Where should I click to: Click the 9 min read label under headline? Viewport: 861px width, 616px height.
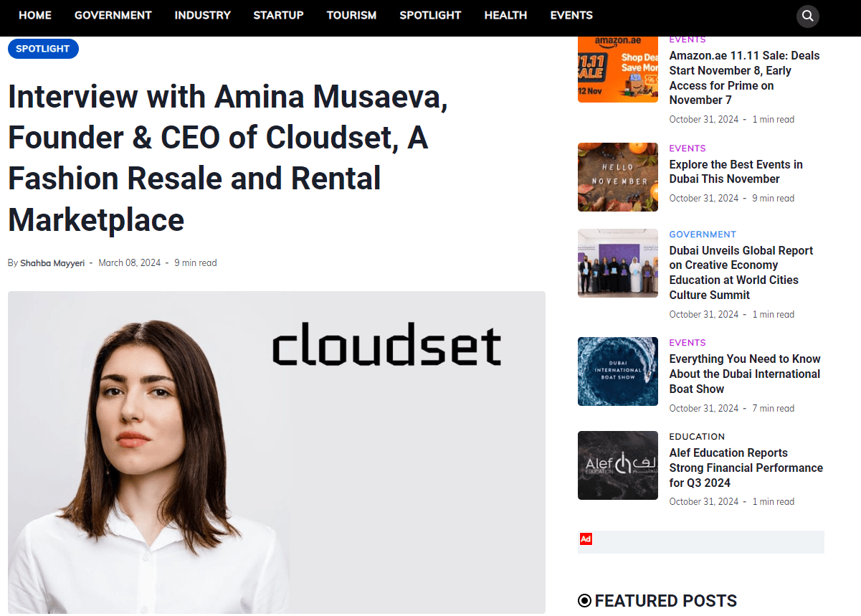pyautogui.click(x=196, y=263)
